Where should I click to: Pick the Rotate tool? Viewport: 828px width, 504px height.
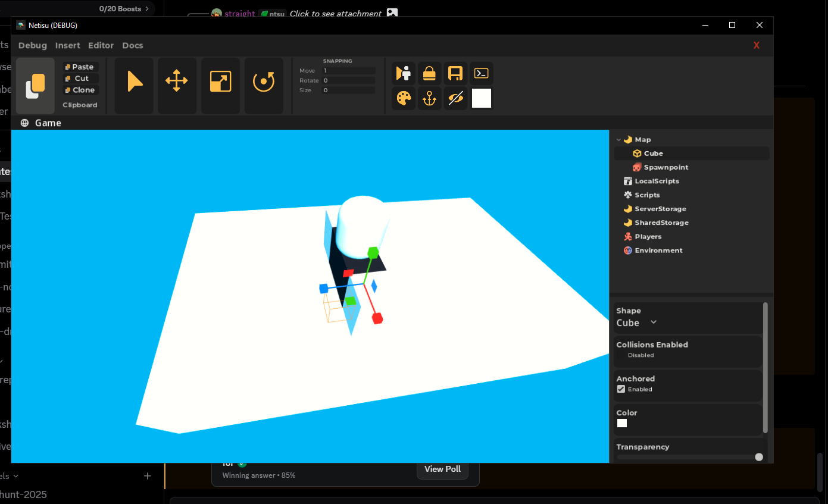pos(264,82)
